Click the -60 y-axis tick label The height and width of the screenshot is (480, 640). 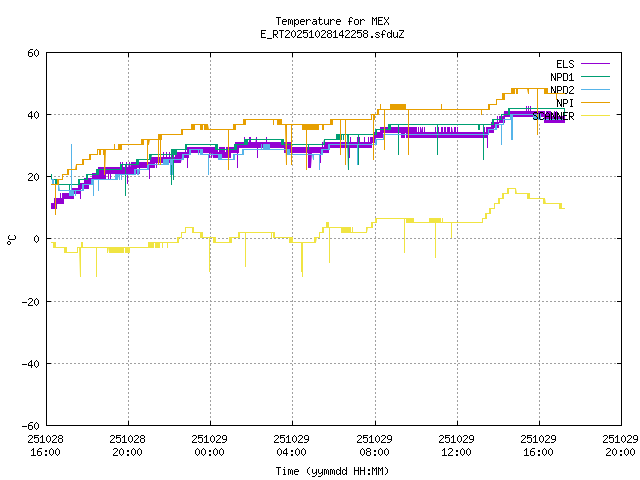pyautogui.click(x=30, y=425)
